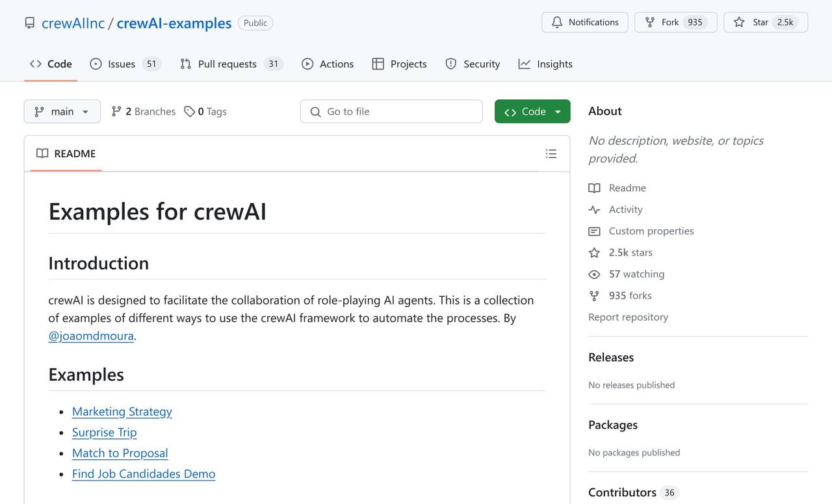Fork the repository

click(x=669, y=21)
